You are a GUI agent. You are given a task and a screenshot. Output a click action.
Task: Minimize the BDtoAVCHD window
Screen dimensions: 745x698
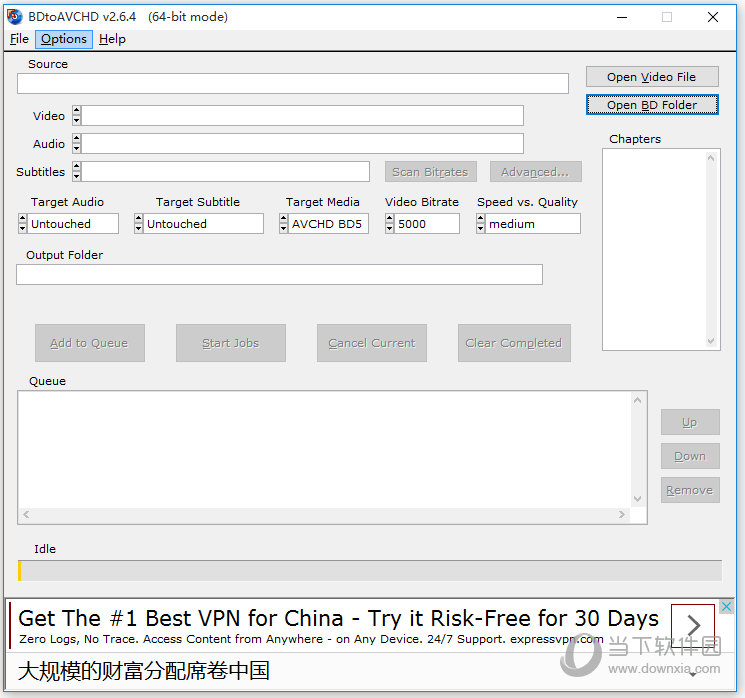(622, 17)
